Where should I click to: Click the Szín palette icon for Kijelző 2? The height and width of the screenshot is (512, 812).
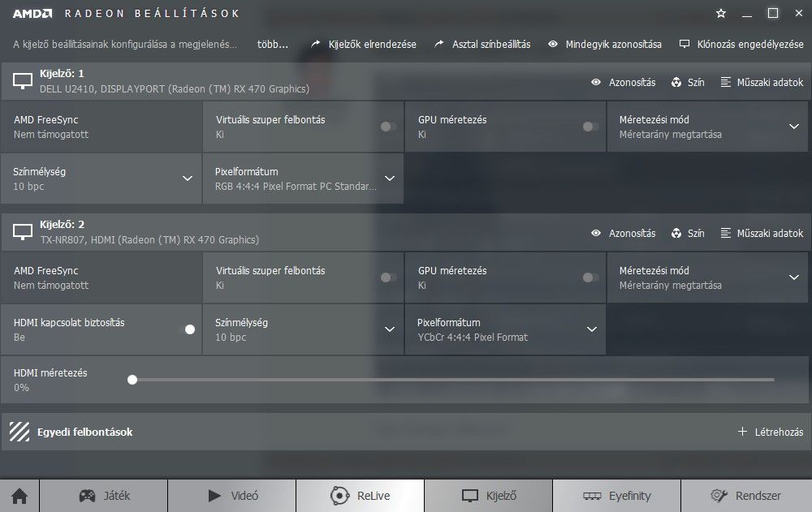pyautogui.click(x=676, y=233)
